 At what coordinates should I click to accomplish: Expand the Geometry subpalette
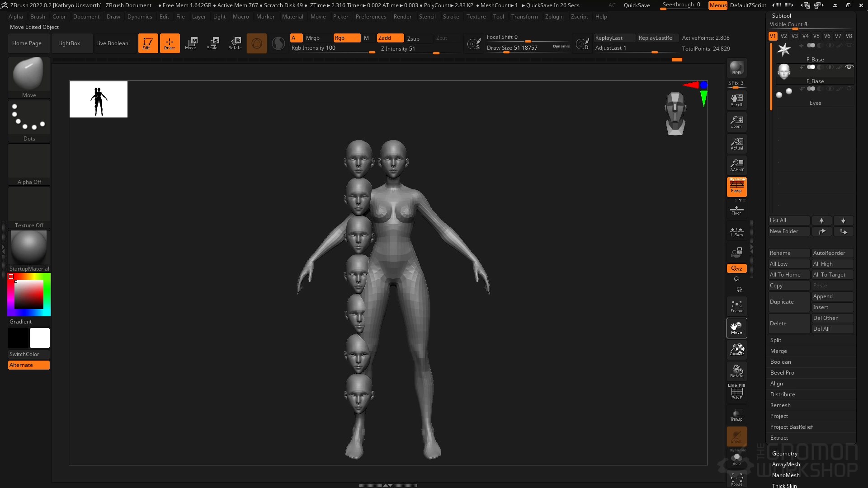(x=784, y=454)
